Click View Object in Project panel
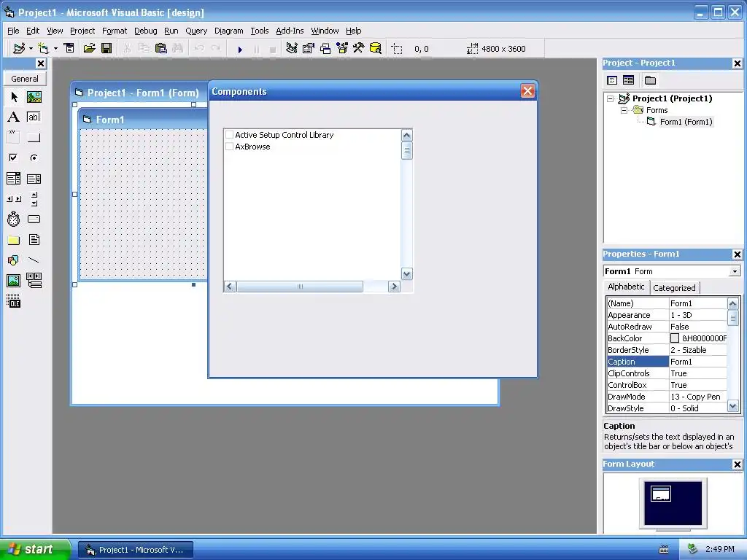Screen dimensions: 747x560 click(x=628, y=80)
